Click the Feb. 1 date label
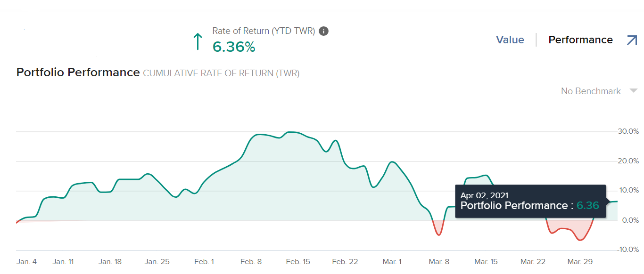This screenshot has width=644, height=274. (x=204, y=262)
